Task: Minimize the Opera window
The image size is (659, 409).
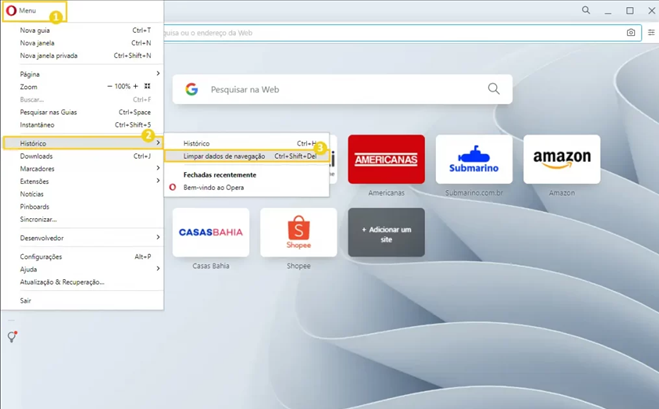Action: (608, 11)
